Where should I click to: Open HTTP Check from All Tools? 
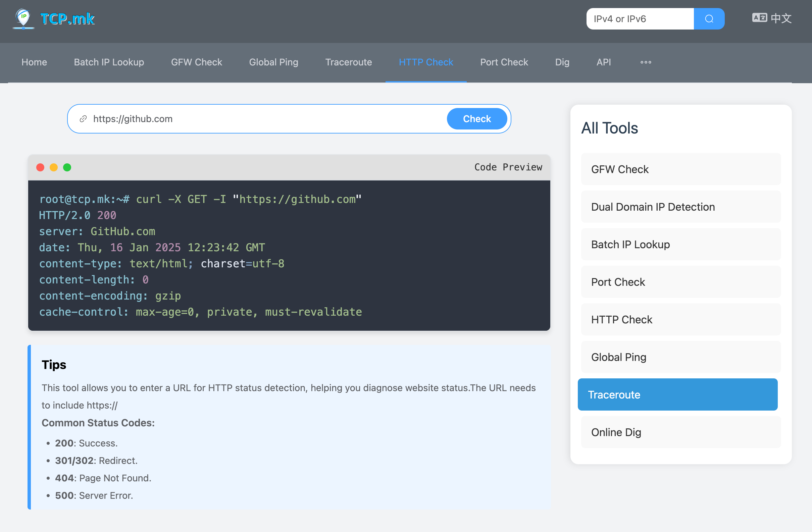click(x=681, y=319)
